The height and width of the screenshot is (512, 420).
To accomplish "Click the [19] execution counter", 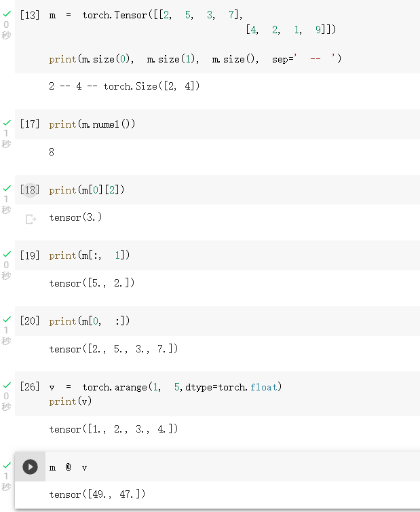I will (x=30, y=255).
